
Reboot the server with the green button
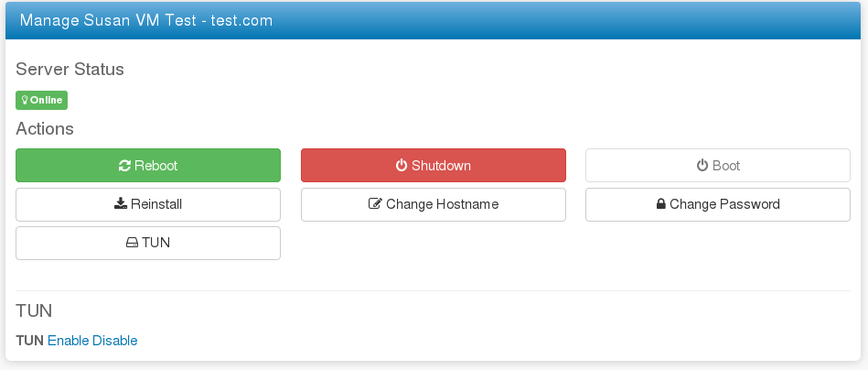148,165
